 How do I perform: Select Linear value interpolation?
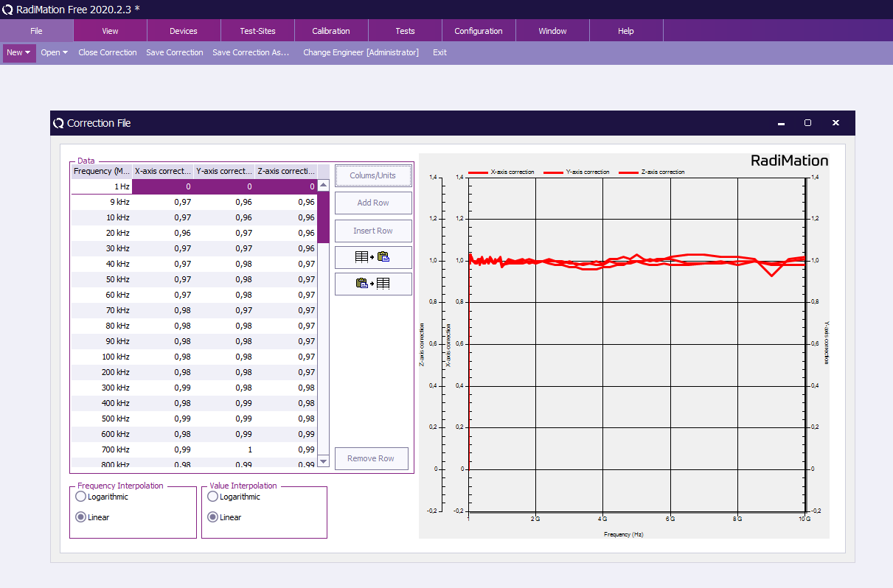pos(213,517)
